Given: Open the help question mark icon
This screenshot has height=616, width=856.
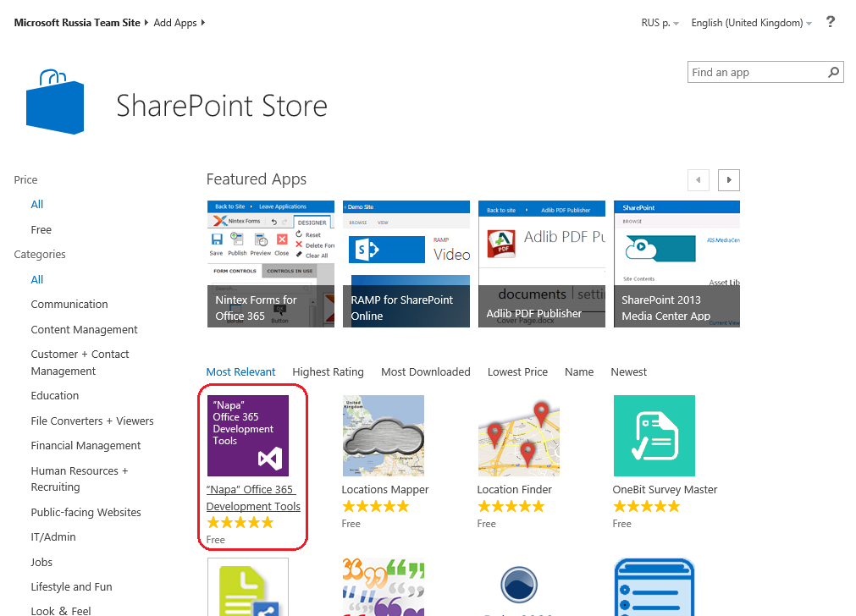Looking at the screenshot, I should pos(831,22).
